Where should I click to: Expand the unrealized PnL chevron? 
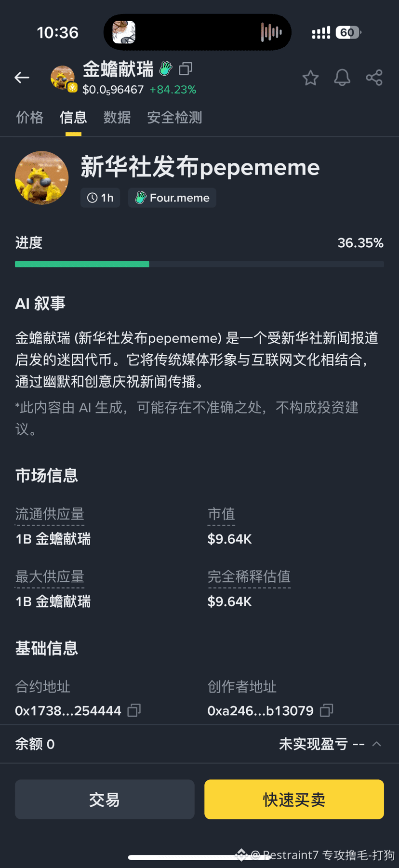377,744
